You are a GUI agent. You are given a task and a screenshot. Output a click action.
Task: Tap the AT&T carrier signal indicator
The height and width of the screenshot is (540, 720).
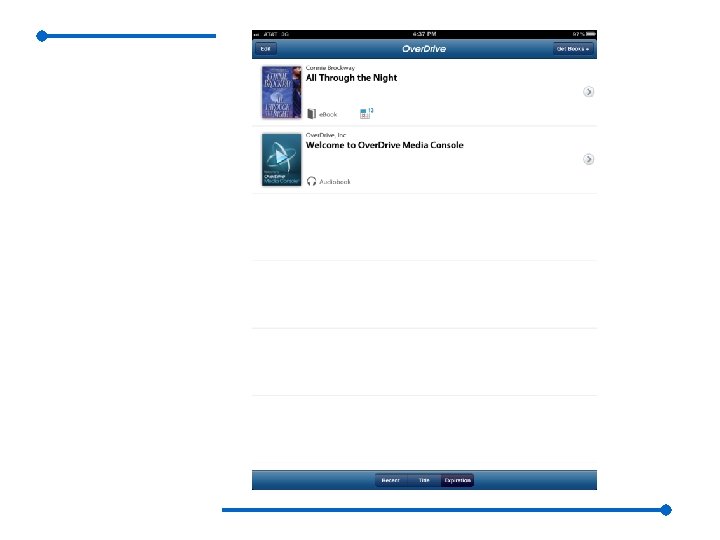pos(271,34)
